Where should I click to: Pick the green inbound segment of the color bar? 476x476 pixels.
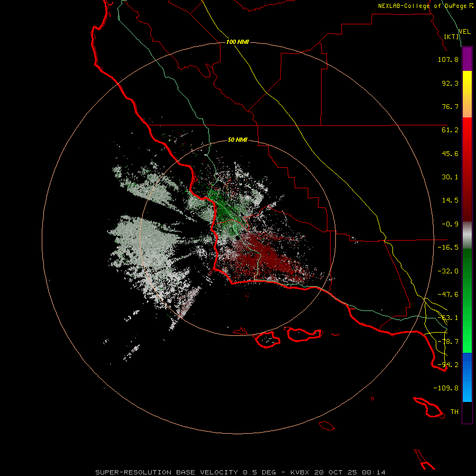point(467,300)
